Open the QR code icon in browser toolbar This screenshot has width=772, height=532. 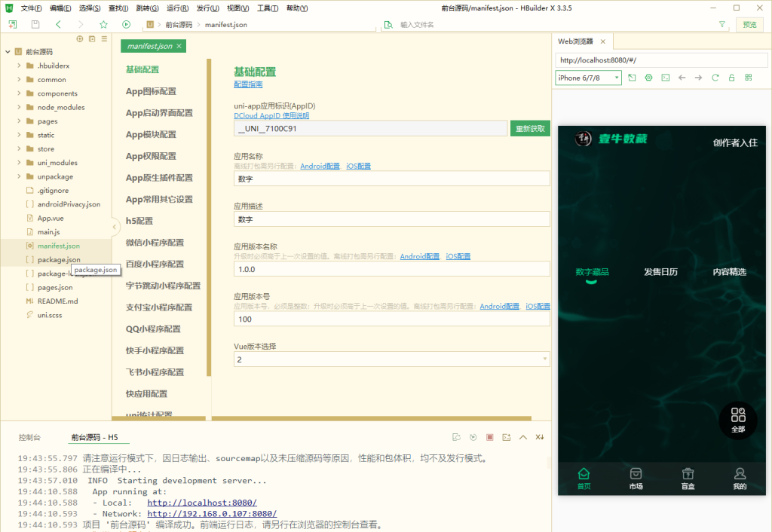click(x=748, y=78)
